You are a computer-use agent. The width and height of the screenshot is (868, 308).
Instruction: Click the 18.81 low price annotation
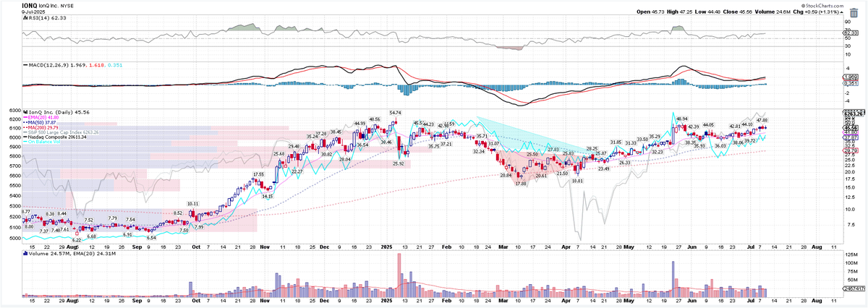(x=576, y=181)
